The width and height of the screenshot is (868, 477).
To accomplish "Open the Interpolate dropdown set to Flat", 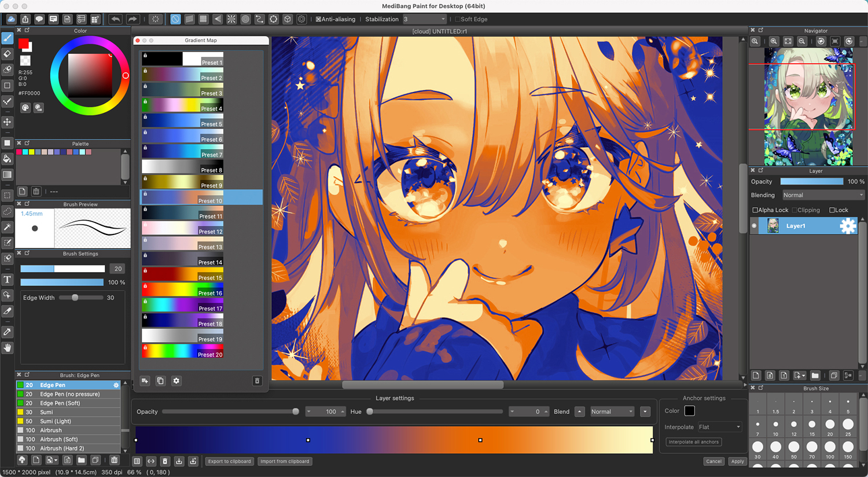I will pos(719,427).
